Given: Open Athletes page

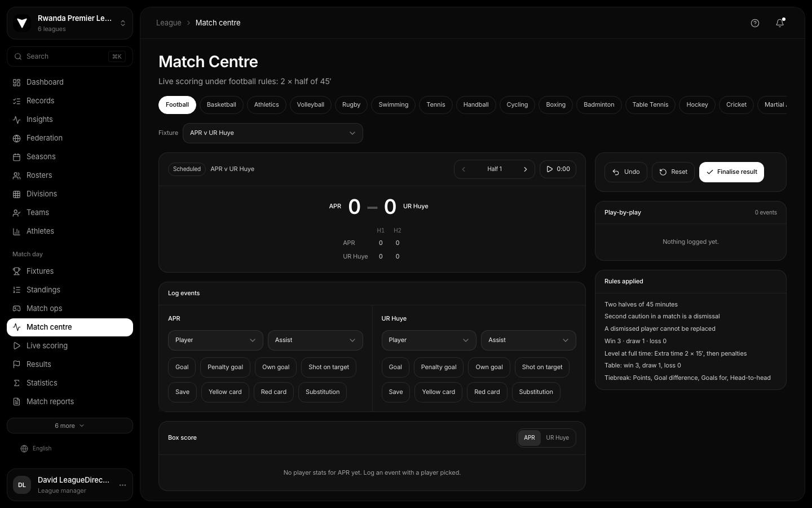Looking at the screenshot, I should coord(70,231).
